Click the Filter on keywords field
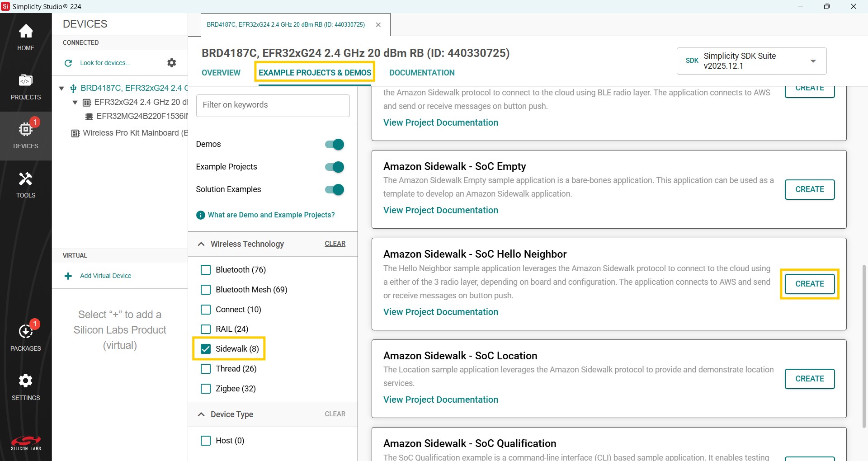Image resolution: width=868 pixels, height=461 pixels. coord(273,105)
